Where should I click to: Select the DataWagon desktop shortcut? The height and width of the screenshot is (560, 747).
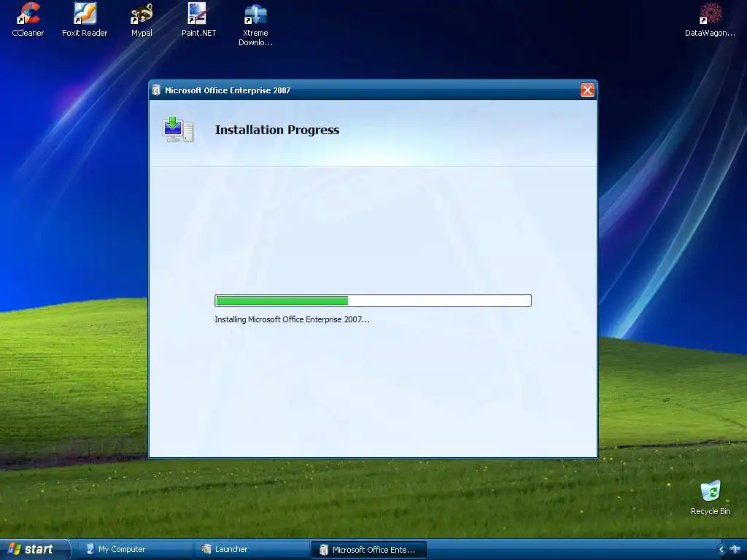[x=710, y=19]
